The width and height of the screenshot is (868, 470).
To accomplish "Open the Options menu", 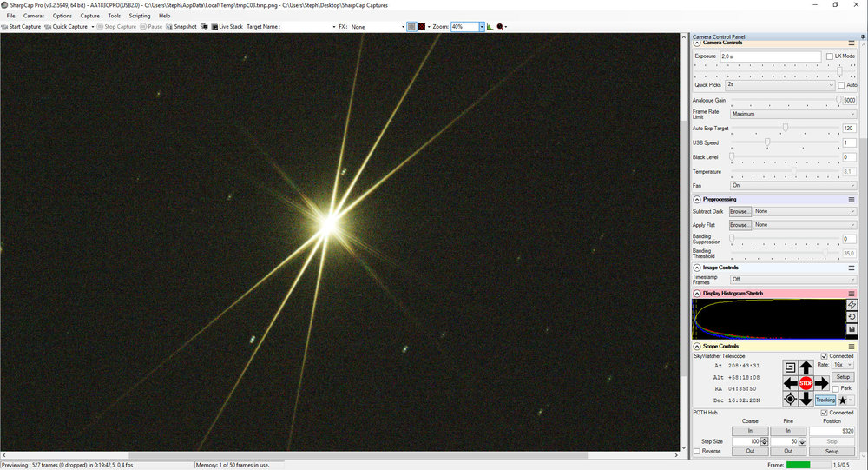I will pyautogui.click(x=62, y=16).
